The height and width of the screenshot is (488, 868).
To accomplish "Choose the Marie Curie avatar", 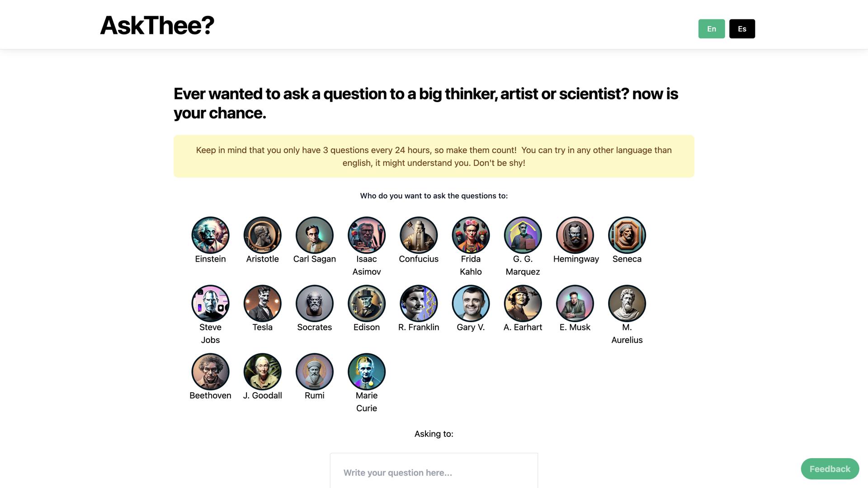I will pyautogui.click(x=366, y=371).
